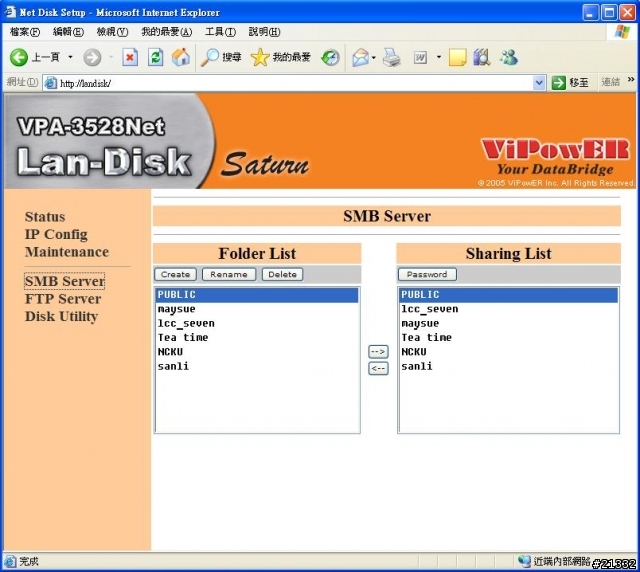
Task: Open the 檔案(F) File menu
Action: click(x=24, y=32)
